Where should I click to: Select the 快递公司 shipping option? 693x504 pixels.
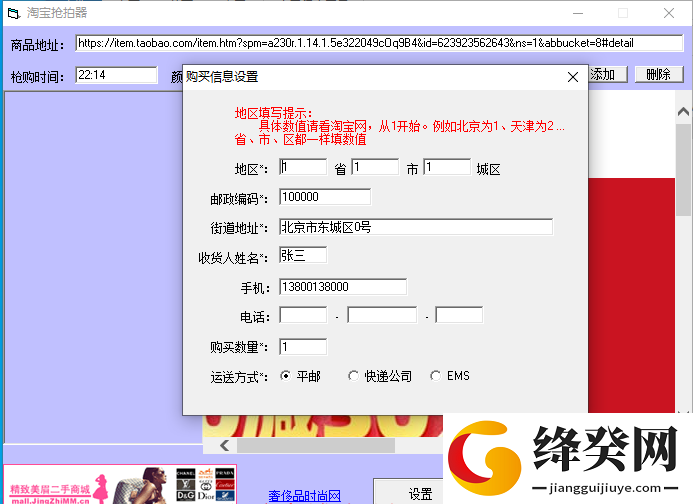pos(353,376)
